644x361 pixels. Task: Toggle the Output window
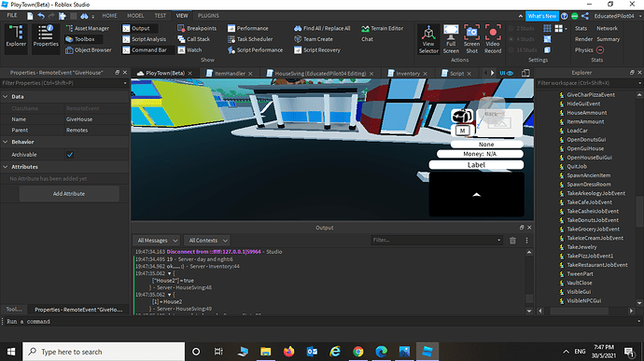(136, 28)
